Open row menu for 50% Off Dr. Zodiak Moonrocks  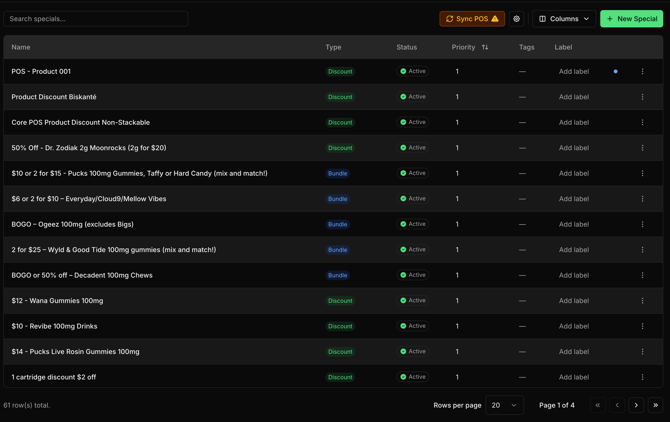coord(642,148)
